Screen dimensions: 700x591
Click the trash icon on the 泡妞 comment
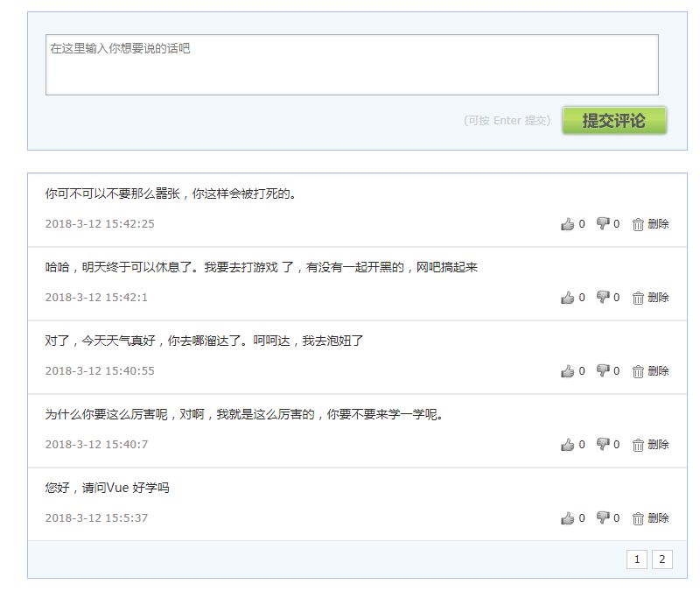coord(637,372)
